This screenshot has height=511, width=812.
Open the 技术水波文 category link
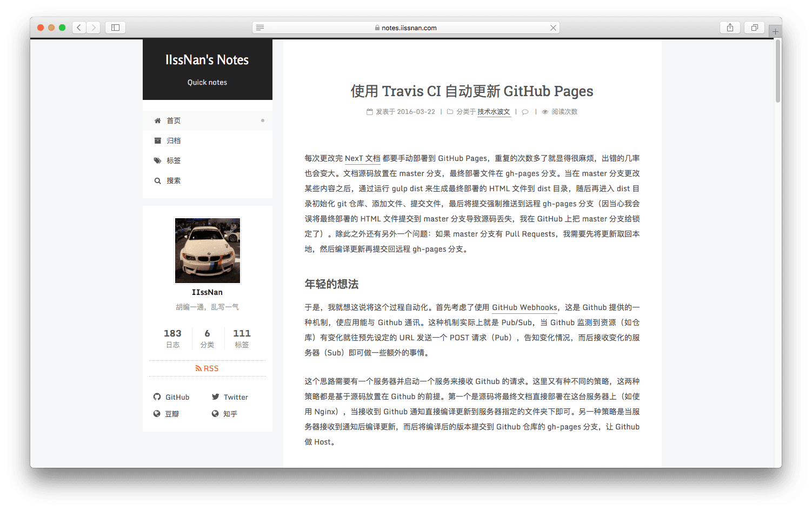[494, 112]
